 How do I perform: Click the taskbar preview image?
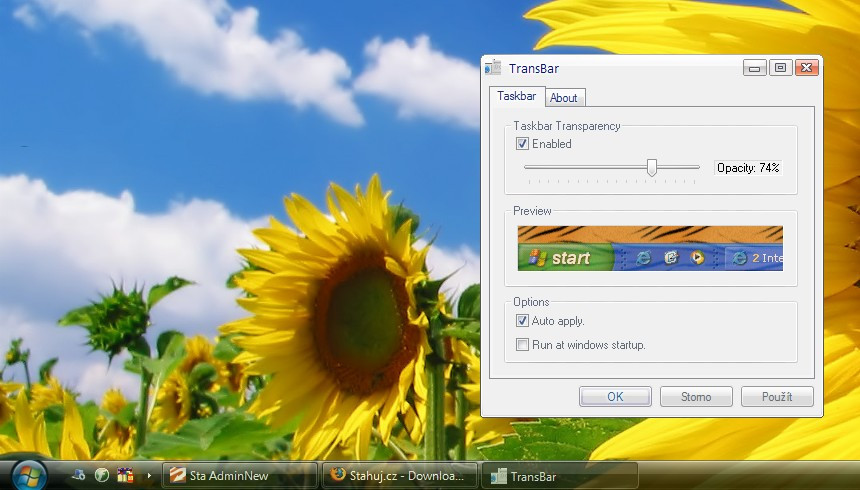pos(650,248)
